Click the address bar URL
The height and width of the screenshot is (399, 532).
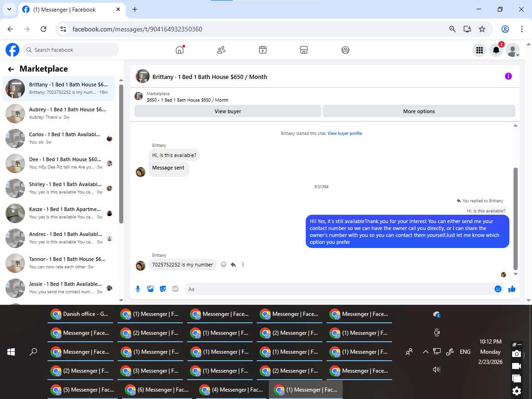click(138, 29)
